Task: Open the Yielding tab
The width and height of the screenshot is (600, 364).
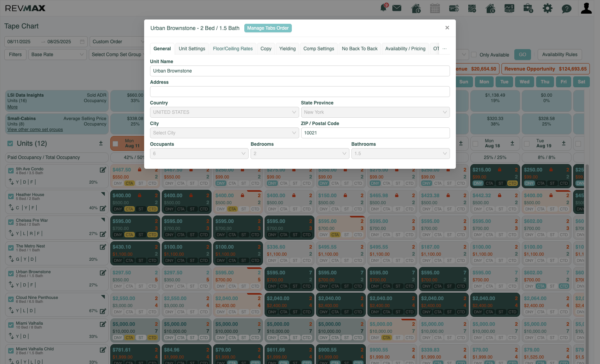Action: pos(288,49)
